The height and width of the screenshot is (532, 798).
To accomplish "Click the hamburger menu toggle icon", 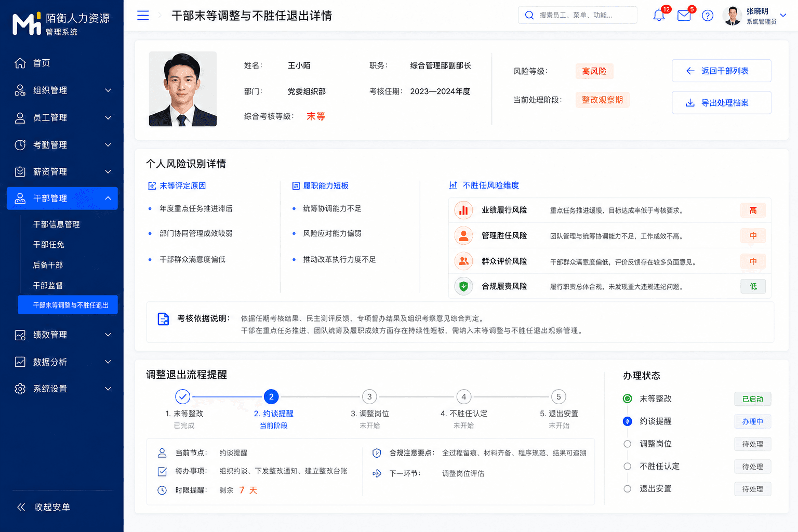I will [143, 16].
